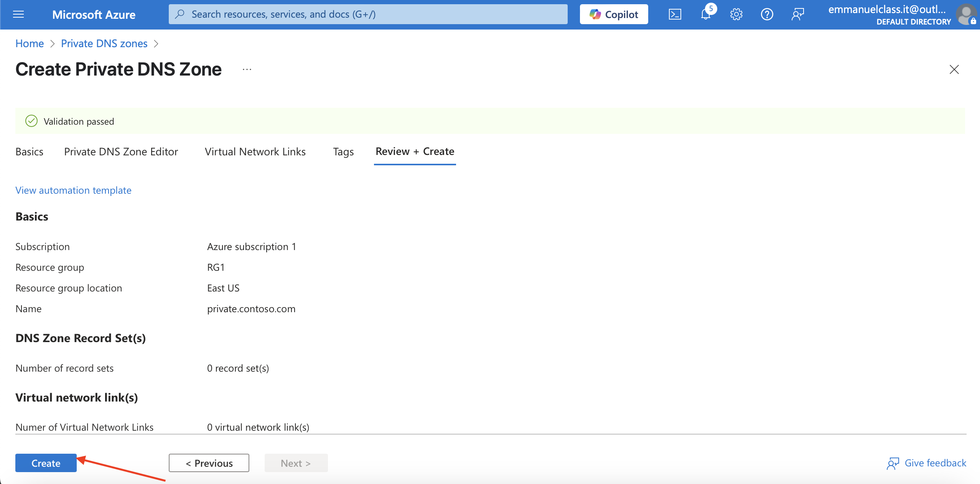Select the 'private.contoso.com' name value

(x=251, y=309)
